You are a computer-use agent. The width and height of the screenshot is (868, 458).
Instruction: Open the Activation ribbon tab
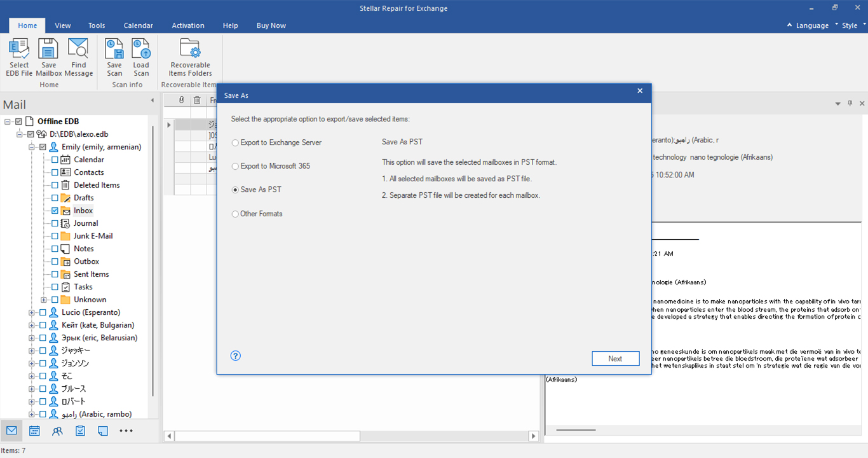point(188,25)
